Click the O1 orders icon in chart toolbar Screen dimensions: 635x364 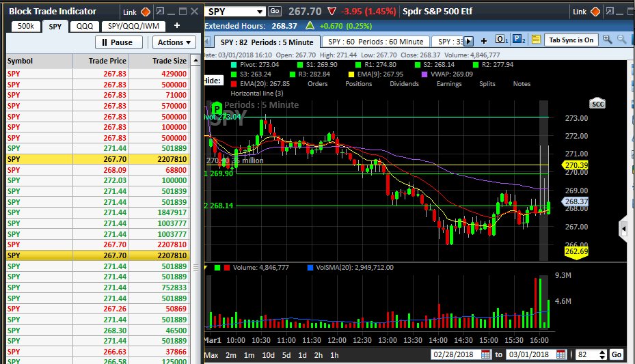(501, 39)
